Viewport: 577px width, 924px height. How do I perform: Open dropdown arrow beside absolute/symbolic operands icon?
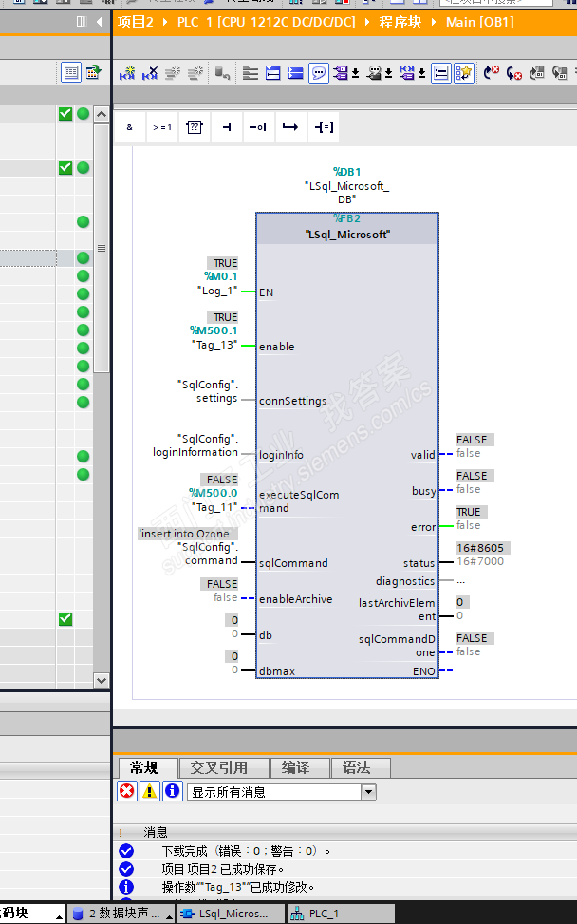356,74
